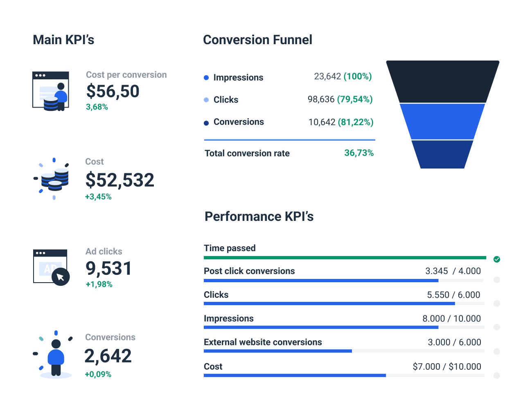Click the Main KPI's heading
The width and height of the screenshot is (532, 409).
click(x=63, y=40)
